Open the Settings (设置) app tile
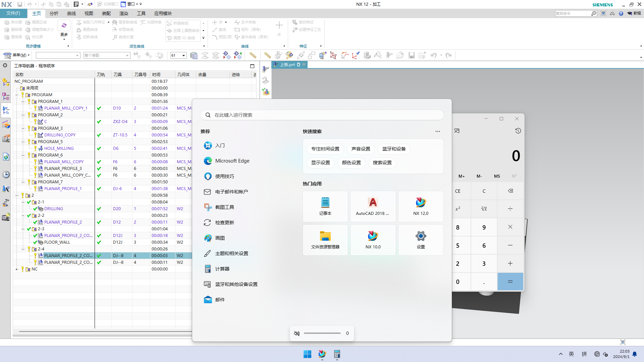Screen dimensions: 644x362 pyautogui.click(x=421, y=240)
